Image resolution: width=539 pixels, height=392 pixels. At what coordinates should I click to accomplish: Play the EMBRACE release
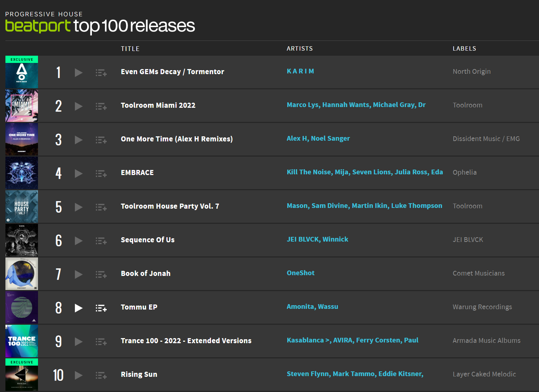tap(78, 173)
